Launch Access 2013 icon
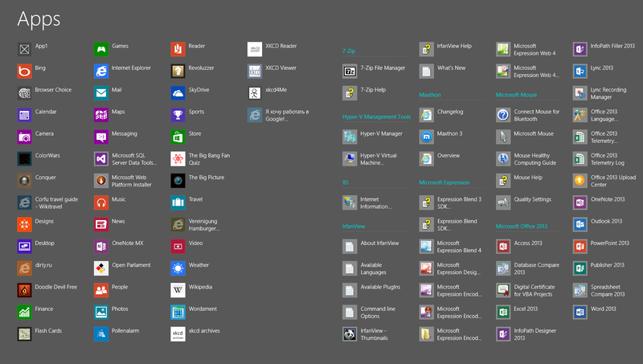The height and width of the screenshot is (364, 643). 503,247
